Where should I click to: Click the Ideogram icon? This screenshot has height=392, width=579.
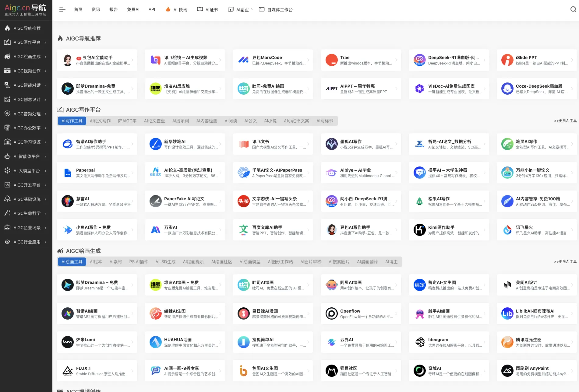pyautogui.click(x=420, y=342)
